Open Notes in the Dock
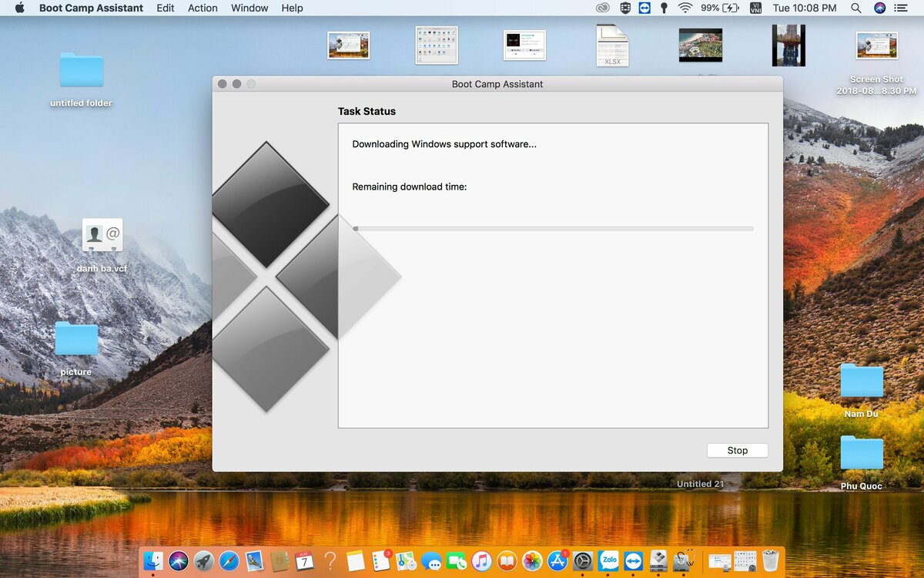924x578 pixels. 355,560
